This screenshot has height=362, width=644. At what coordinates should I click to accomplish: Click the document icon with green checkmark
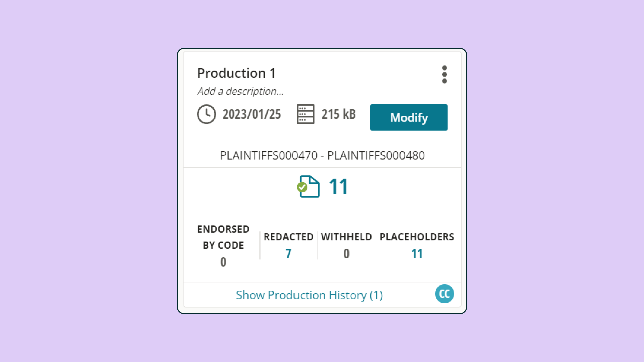tap(309, 186)
